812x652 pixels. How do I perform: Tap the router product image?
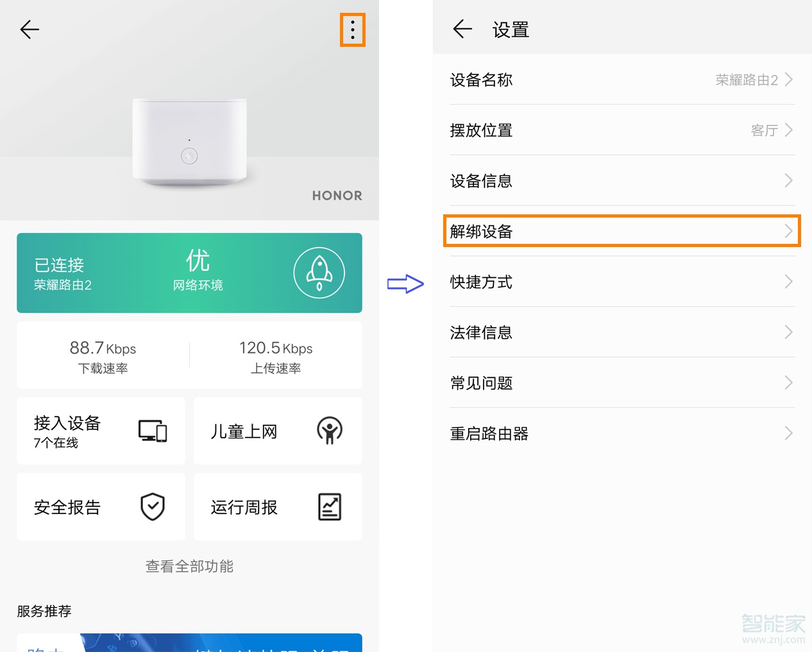point(189,142)
